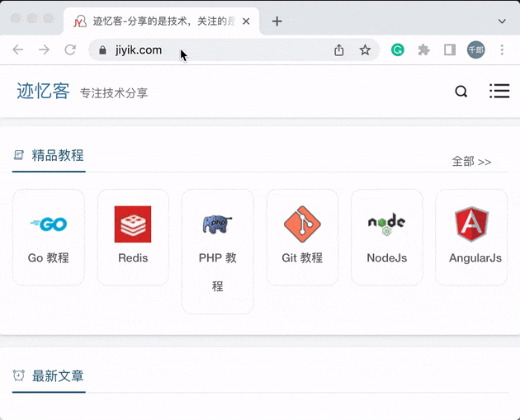The image size is (520, 420).
Task: Click the red Redis logo
Action: click(133, 224)
